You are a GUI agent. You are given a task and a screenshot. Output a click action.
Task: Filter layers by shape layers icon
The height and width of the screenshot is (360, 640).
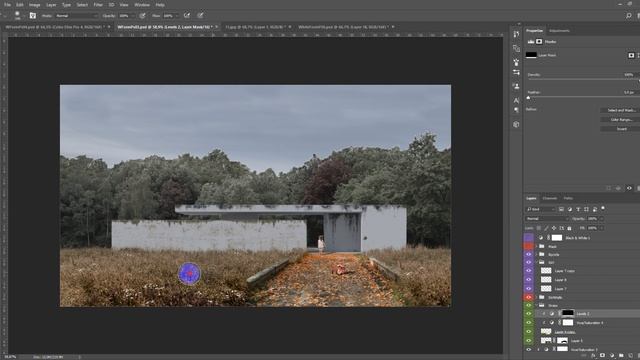coord(586,209)
